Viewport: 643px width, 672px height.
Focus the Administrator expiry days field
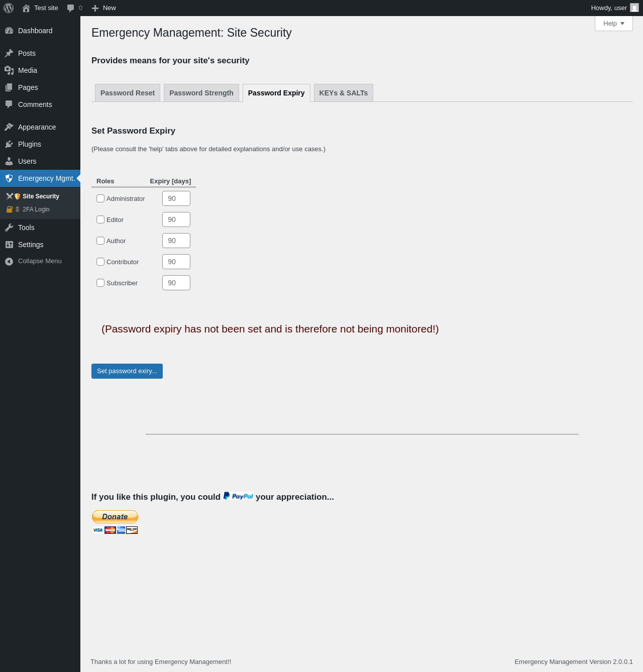[176, 198]
